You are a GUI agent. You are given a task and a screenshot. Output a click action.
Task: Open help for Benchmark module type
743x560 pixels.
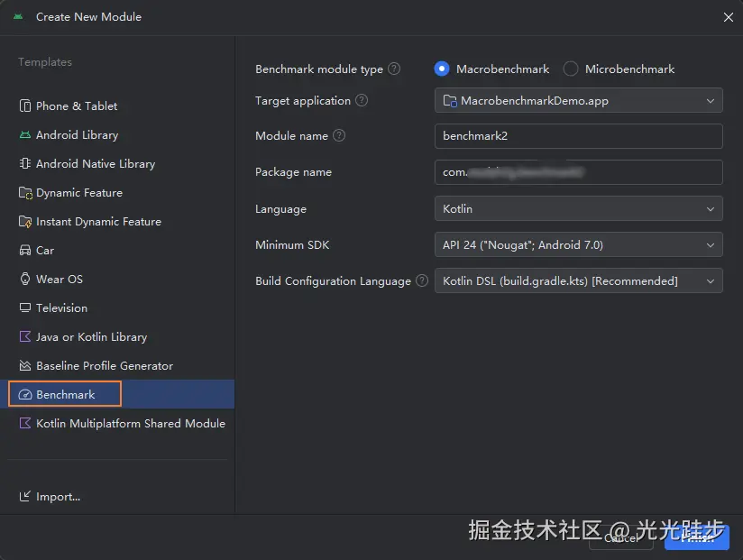tap(394, 69)
